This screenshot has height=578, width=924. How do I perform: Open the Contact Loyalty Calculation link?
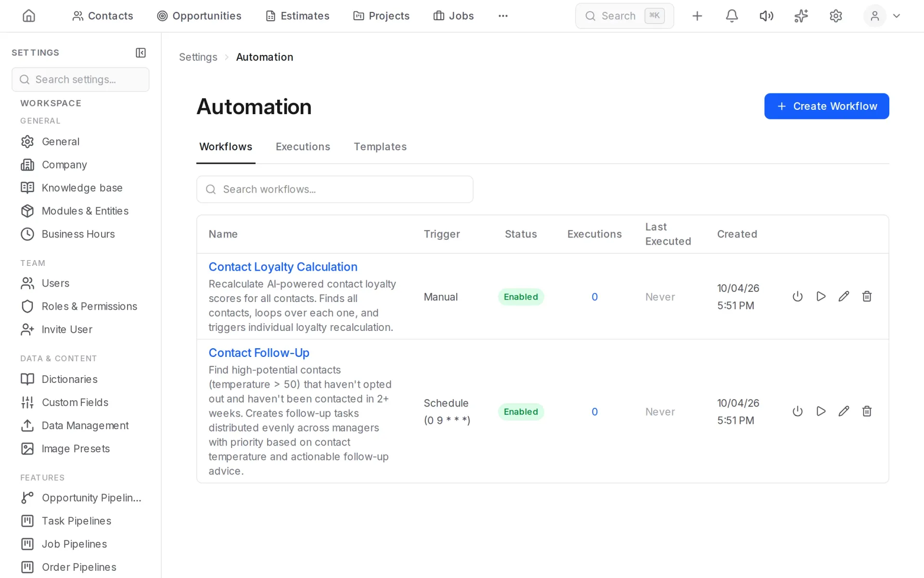pyautogui.click(x=283, y=267)
